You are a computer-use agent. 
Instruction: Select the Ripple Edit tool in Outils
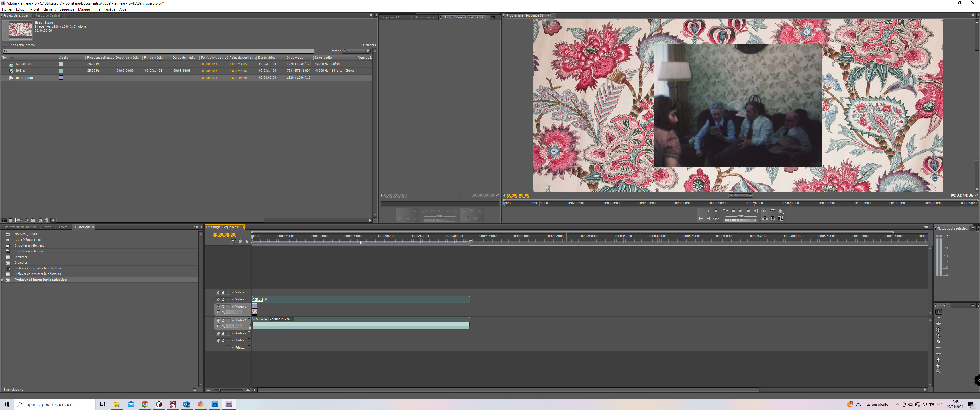coord(938,324)
